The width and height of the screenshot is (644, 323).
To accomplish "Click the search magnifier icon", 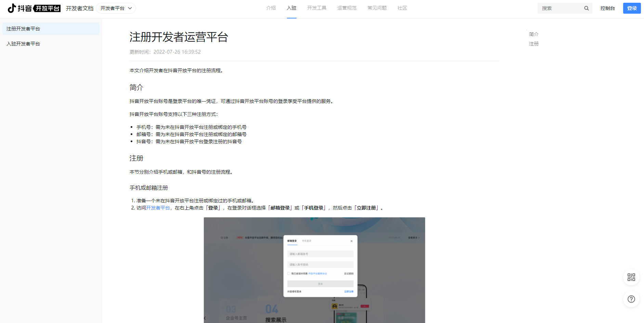I will pyautogui.click(x=586, y=8).
